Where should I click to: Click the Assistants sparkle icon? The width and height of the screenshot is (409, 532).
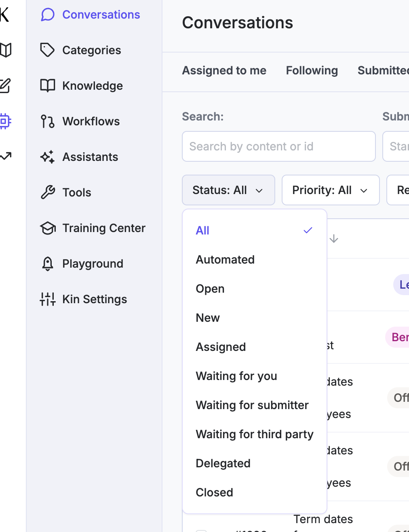pos(48,157)
